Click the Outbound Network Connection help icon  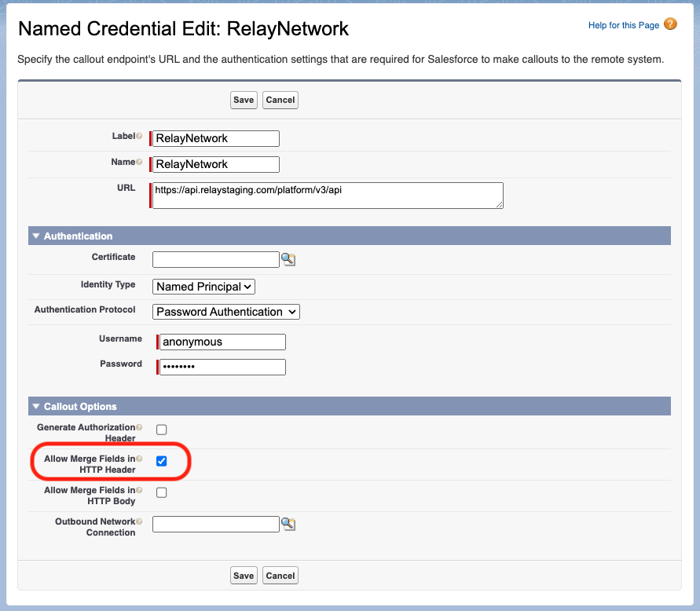click(139, 520)
